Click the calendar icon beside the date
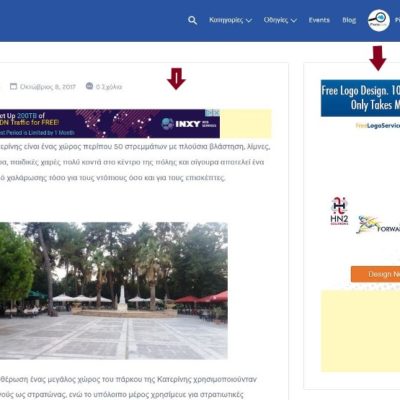This screenshot has width=400, height=400. (x=13, y=86)
